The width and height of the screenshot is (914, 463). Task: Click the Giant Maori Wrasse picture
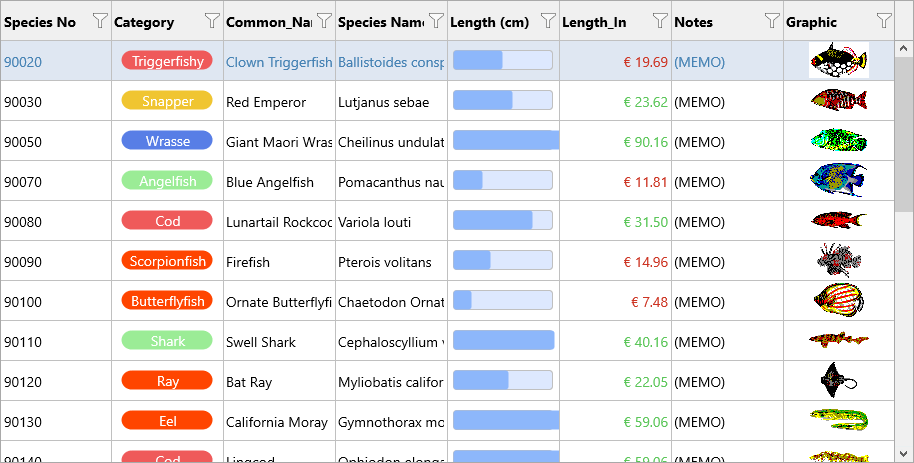pos(839,140)
